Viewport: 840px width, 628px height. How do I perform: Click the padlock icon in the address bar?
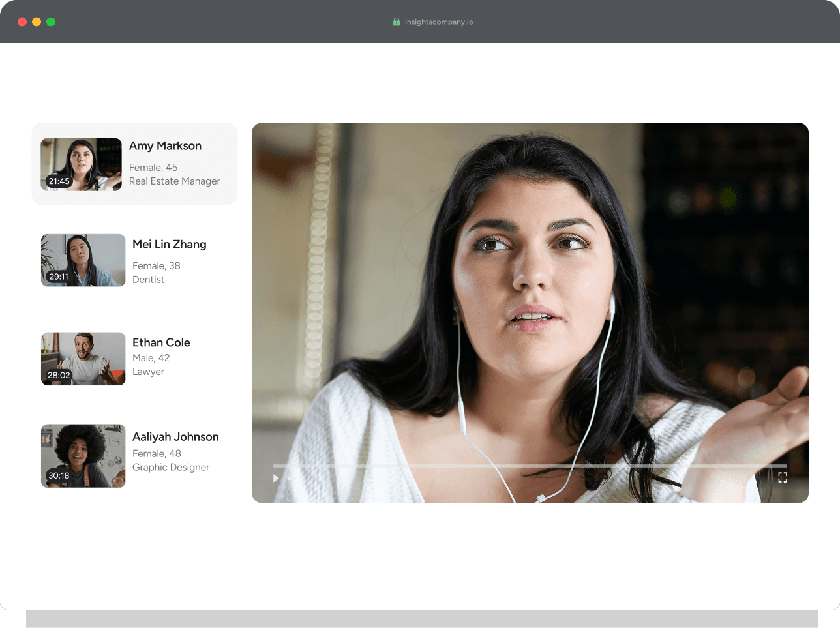(x=396, y=22)
